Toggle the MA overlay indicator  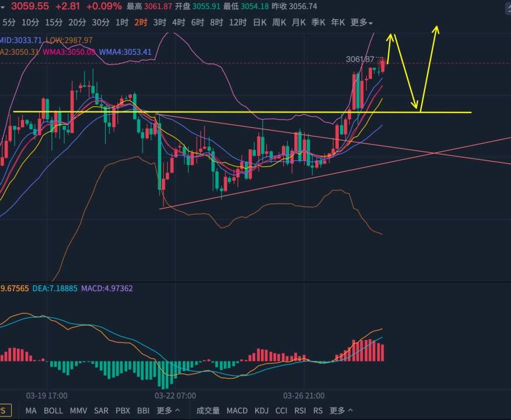31,411
